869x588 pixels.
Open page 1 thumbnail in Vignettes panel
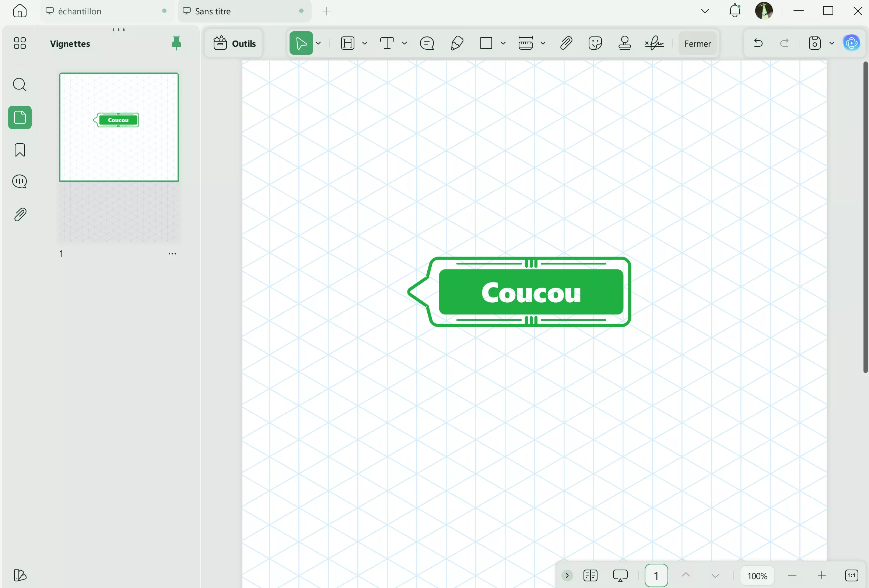tap(119, 127)
